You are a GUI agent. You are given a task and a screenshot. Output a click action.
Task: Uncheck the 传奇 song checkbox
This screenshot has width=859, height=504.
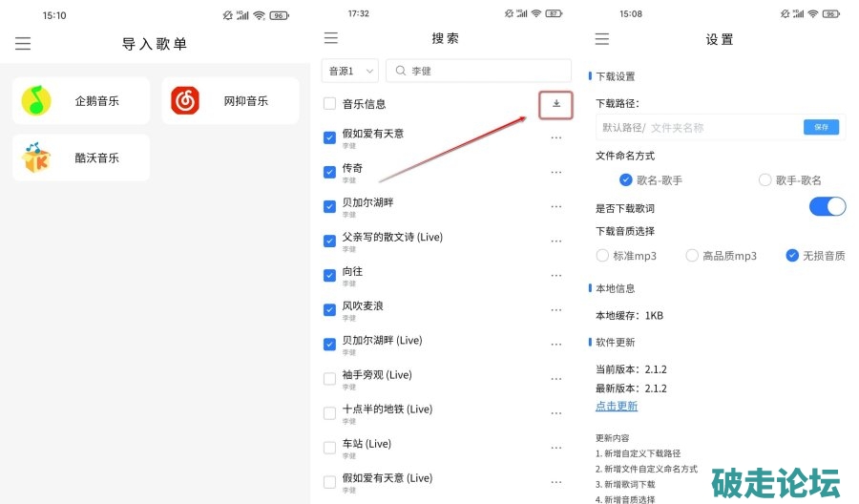(329, 172)
